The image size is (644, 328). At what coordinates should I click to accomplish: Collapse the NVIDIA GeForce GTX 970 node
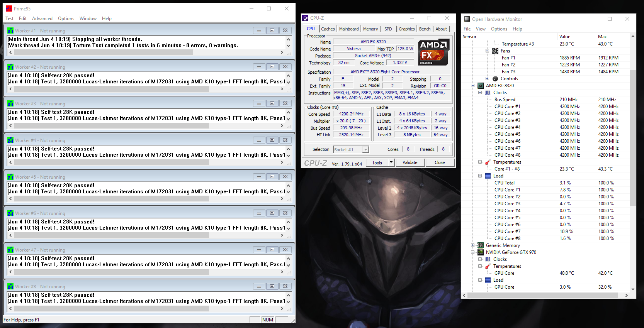[472, 252]
